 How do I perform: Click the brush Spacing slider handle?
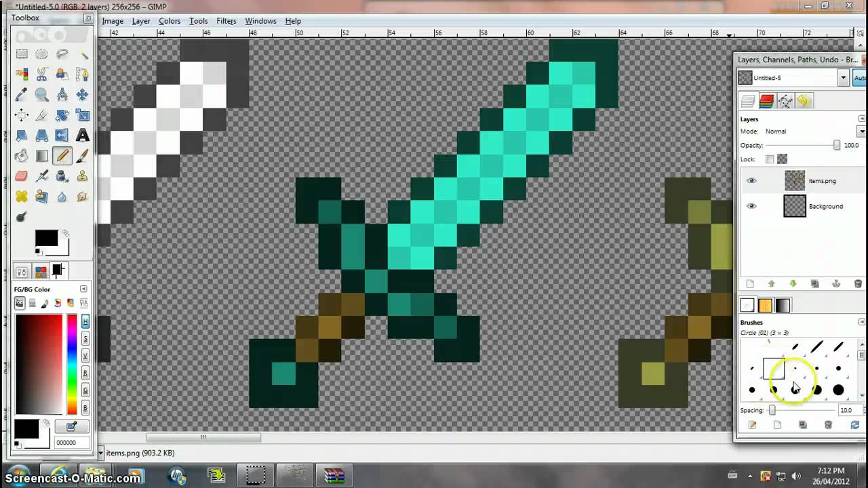click(772, 410)
